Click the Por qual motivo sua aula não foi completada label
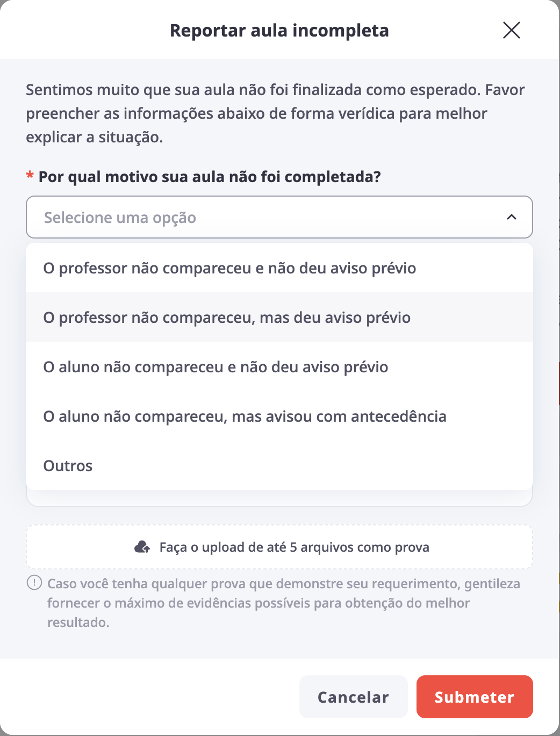The height and width of the screenshot is (736, 560). 210,177
